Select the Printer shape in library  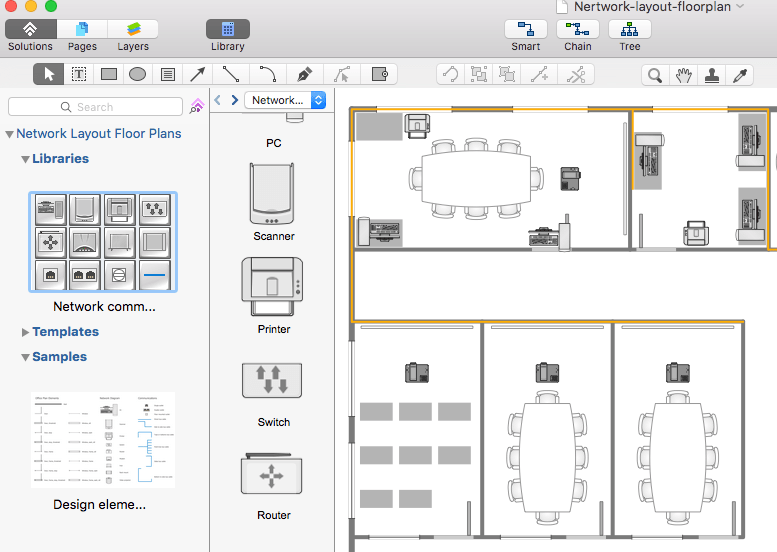[x=272, y=286]
